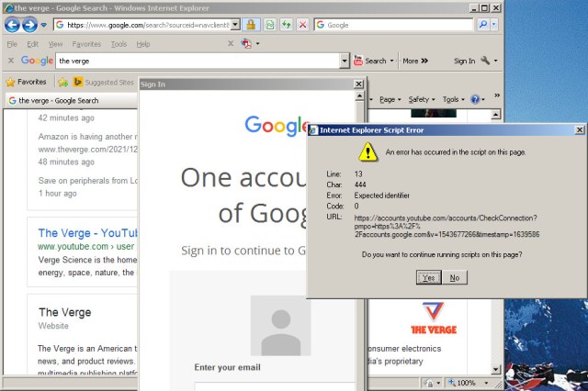This screenshot has width=588, height=391.
Task: Open the Safety command bar menu
Action: coord(422,100)
